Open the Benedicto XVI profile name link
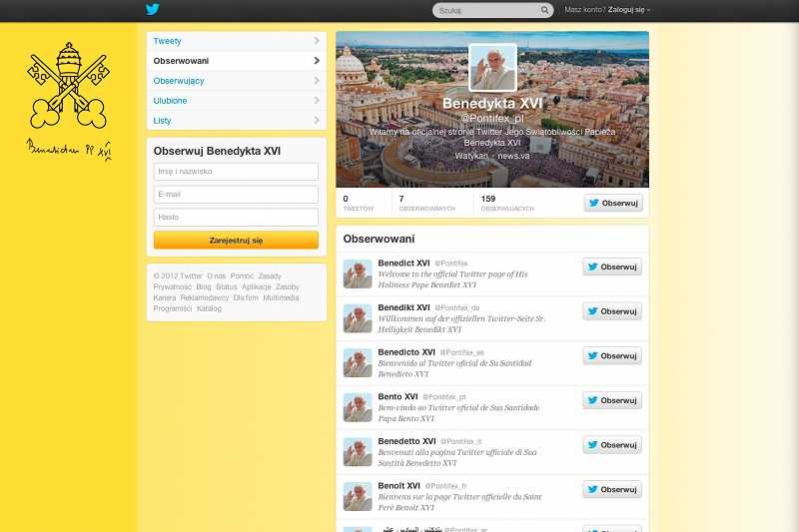This screenshot has height=532, width=799. click(406, 352)
